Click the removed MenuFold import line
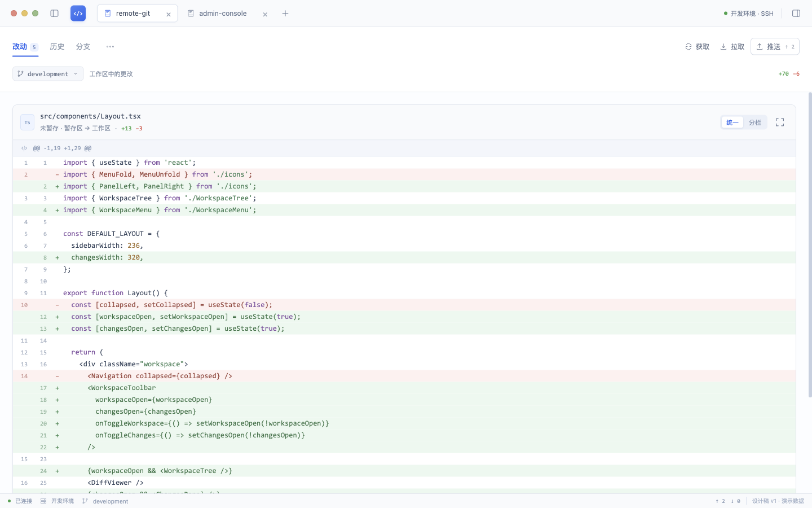Screen dimensions: 812x508 click(404, 174)
